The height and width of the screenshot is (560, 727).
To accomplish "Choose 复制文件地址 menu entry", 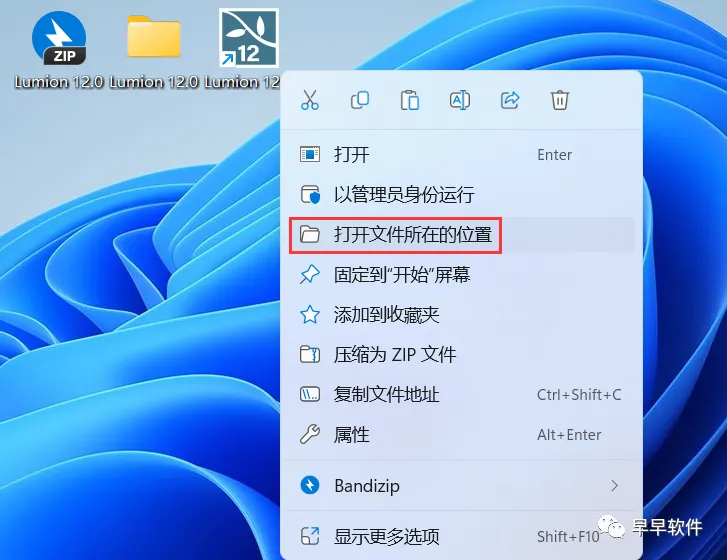I will 461,395.
